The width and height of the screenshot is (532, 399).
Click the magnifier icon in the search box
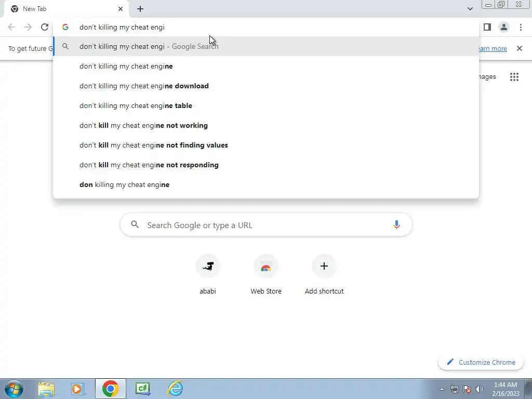(x=135, y=224)
